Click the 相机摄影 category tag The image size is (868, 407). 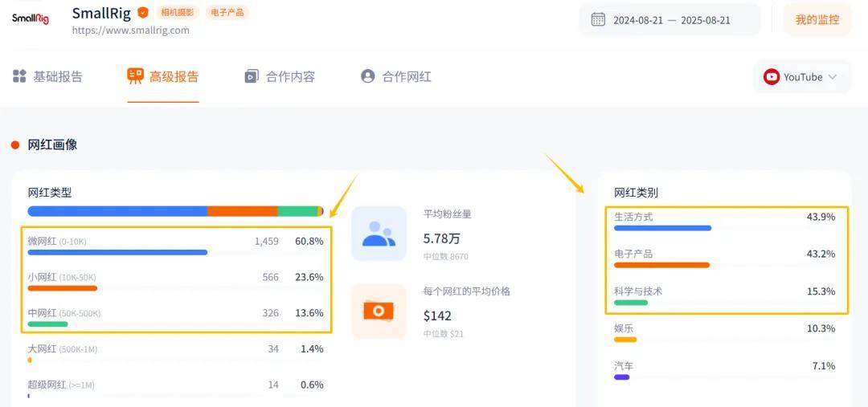coord(177,13)
